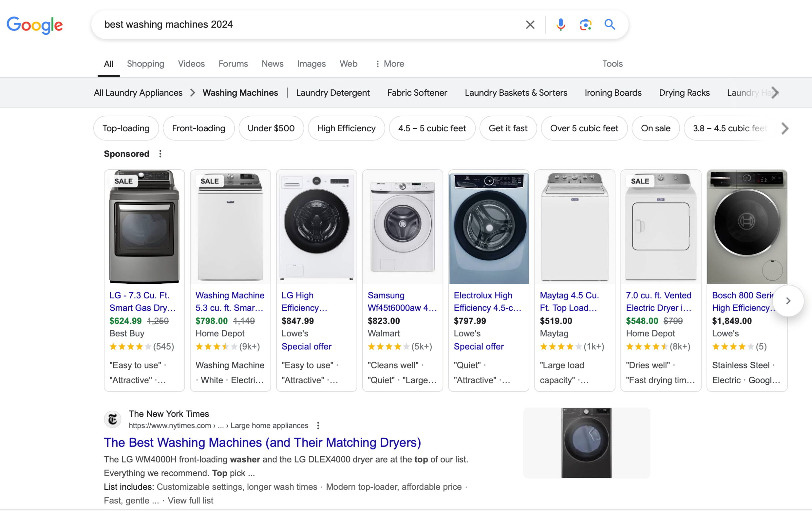Click the Sponsored label
Image resolution: width=812 pixels, height=511 pixels.
[x=127, y=154]
